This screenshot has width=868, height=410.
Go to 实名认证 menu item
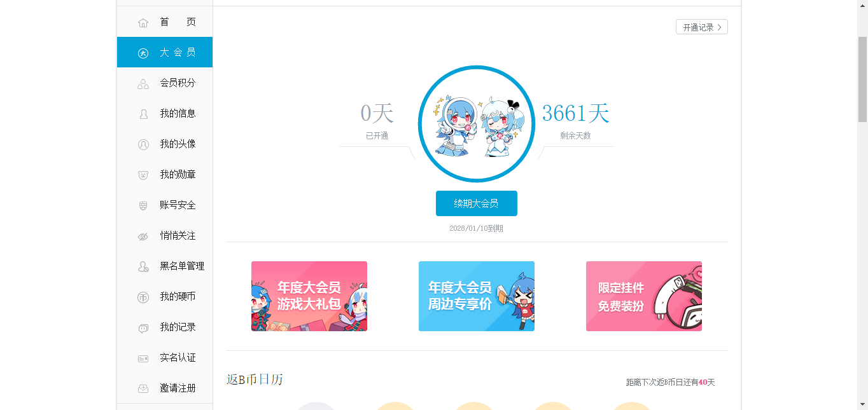[165, 358]
